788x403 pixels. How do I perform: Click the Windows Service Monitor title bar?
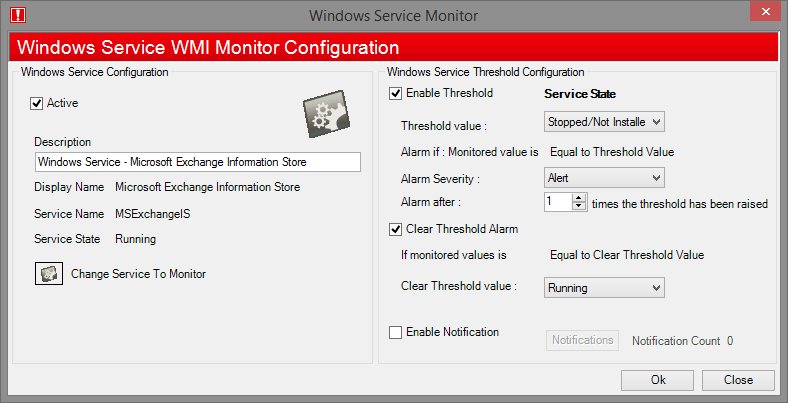point(393,15)
